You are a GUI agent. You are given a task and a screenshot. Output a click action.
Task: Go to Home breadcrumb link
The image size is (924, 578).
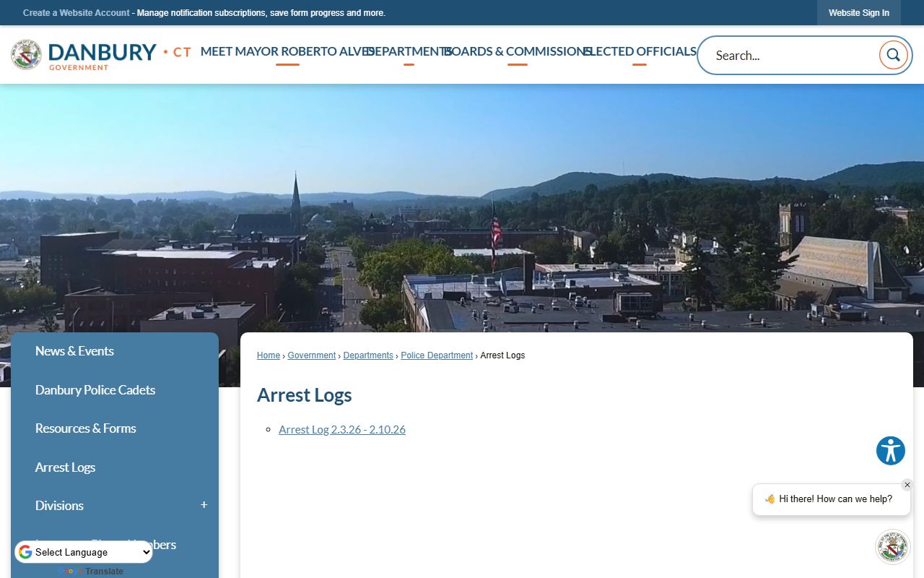point(269,355)
